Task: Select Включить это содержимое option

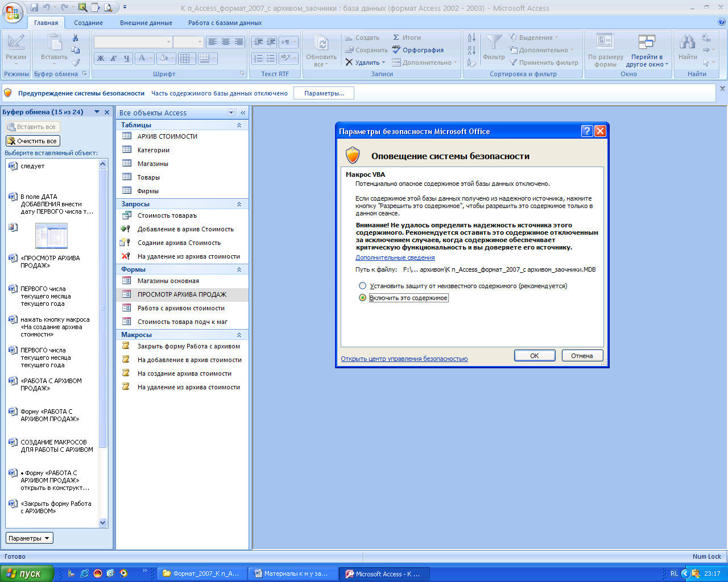Action: (x=362, y=298)
